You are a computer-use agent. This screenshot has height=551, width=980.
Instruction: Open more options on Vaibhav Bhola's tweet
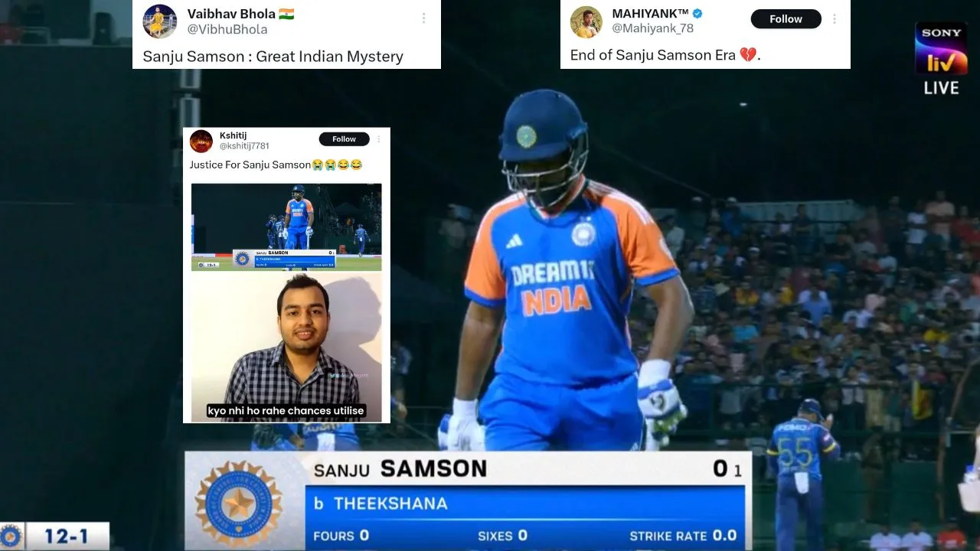pos(423,18)
